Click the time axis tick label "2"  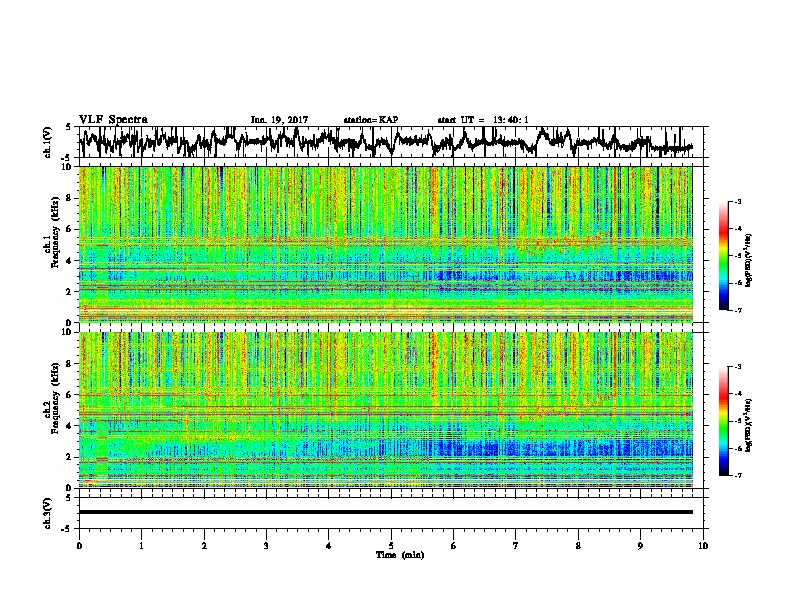click(x=204, y=545)
